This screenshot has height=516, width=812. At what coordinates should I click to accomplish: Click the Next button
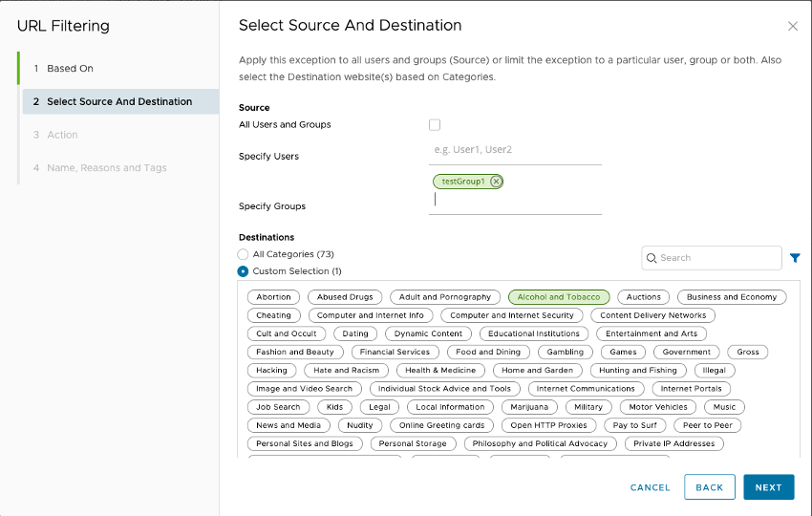pos(768,487)
